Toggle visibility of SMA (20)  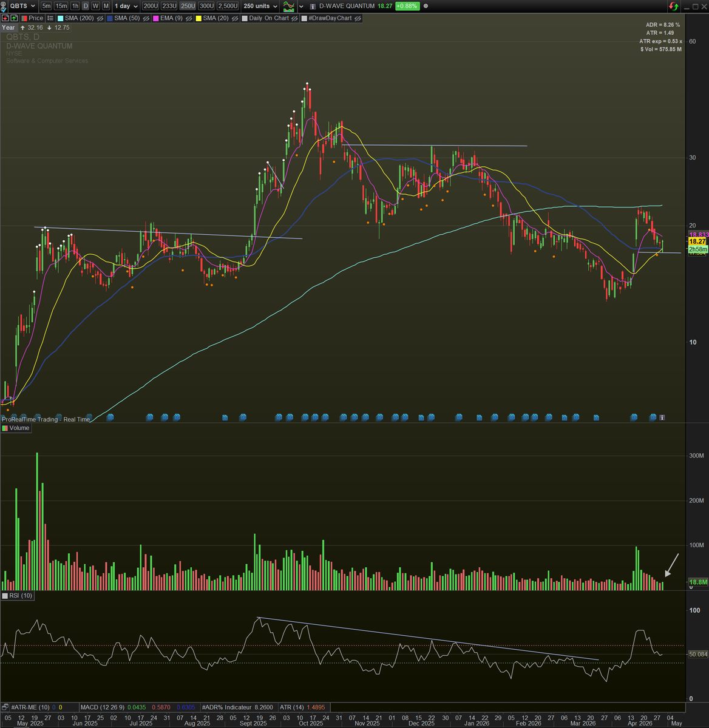[234, 18]
